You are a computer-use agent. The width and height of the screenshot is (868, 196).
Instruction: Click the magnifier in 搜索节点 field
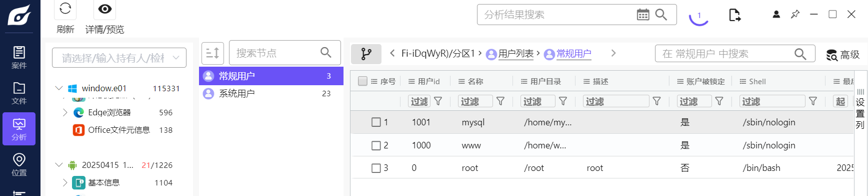(x=325, y=53)
